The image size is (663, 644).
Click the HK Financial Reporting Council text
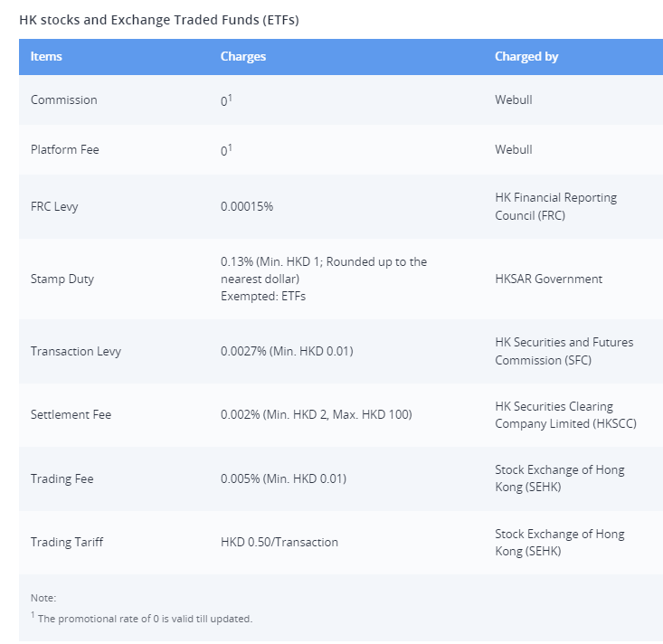[x=555, y=206]
